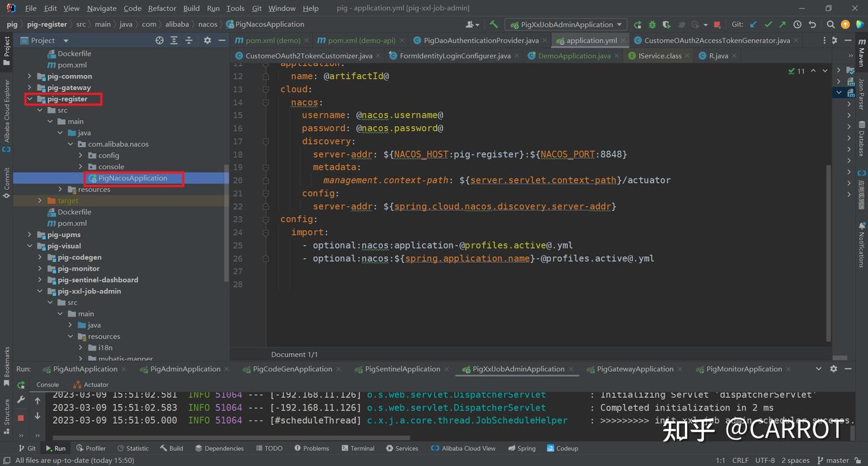Open the Services tool window

402,449
